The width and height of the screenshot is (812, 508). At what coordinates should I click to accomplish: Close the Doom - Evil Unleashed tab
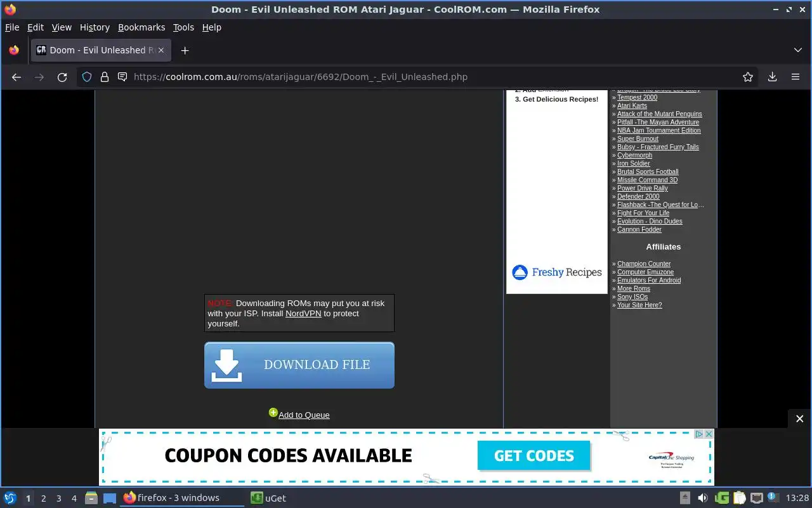click(161, 50)
